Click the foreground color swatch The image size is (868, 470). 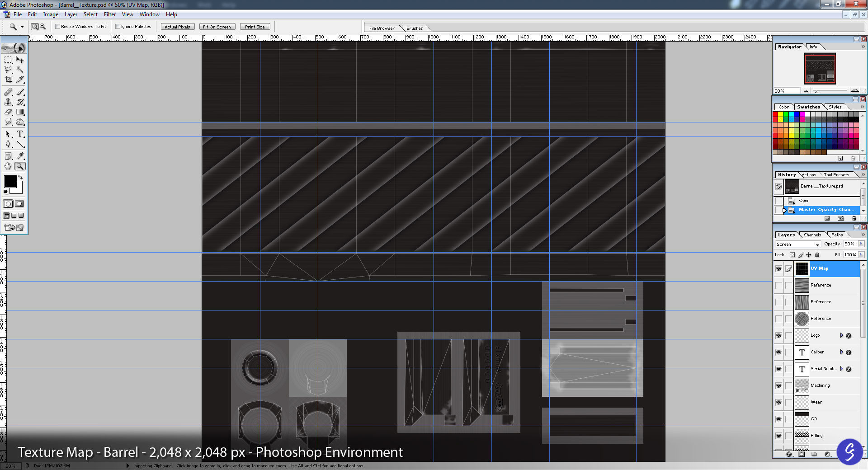pos(10,182)
